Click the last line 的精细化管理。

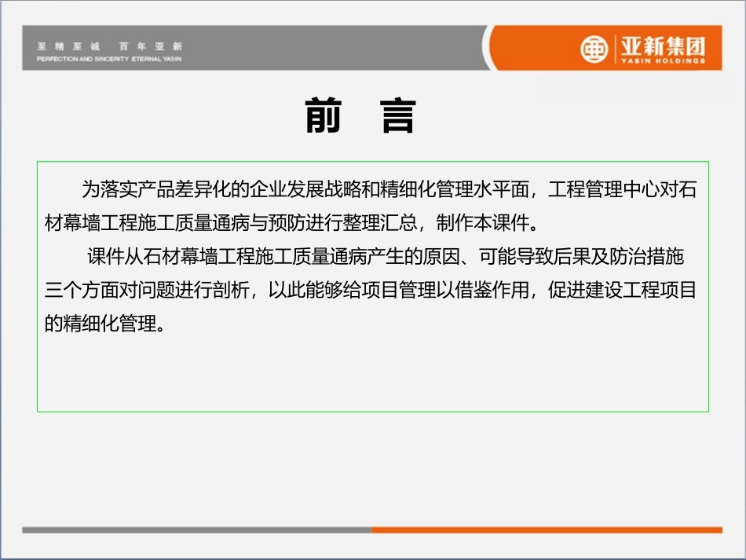click(x=105, y=324)
